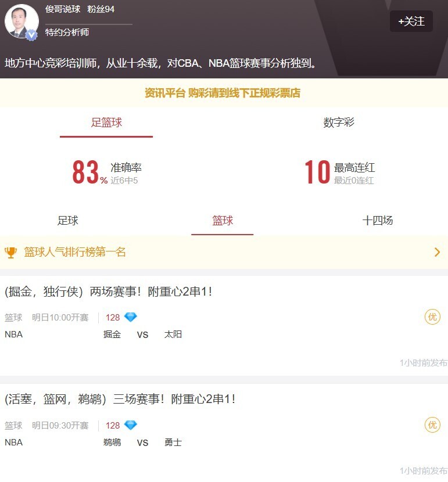Image resolution: width=448 pixels, height=482 pixels.
Task: Click the analyst profile avatar photo
Action: 21,21
